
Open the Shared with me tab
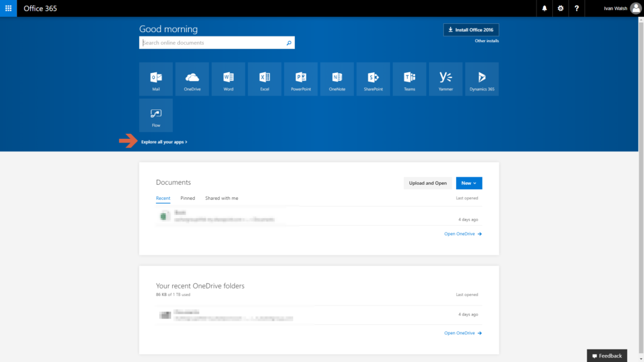coord(221,198)
